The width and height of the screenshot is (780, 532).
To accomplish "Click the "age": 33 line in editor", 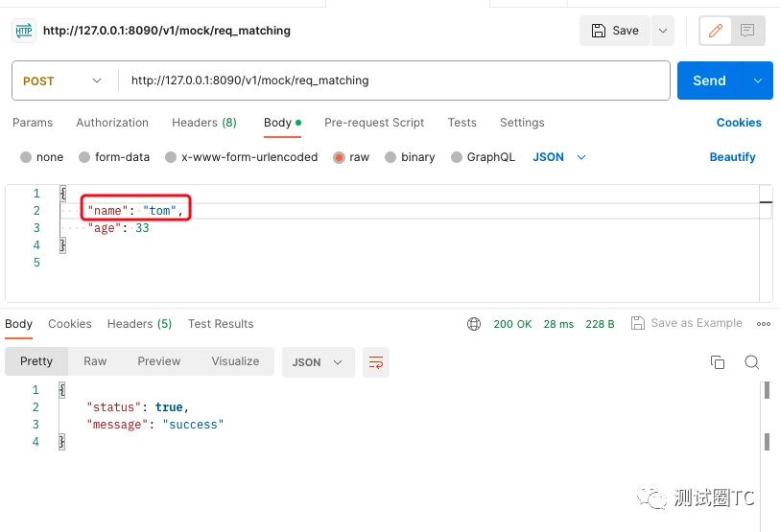I will (118, 228).
